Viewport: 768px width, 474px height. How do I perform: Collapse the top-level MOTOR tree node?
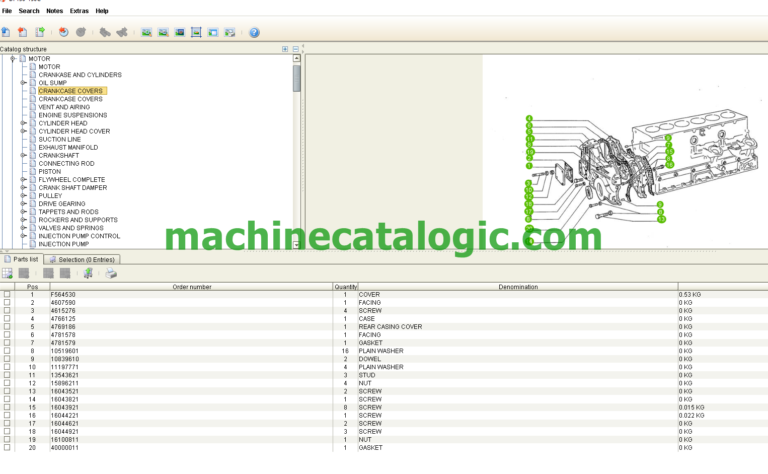[x=13, y=58]
